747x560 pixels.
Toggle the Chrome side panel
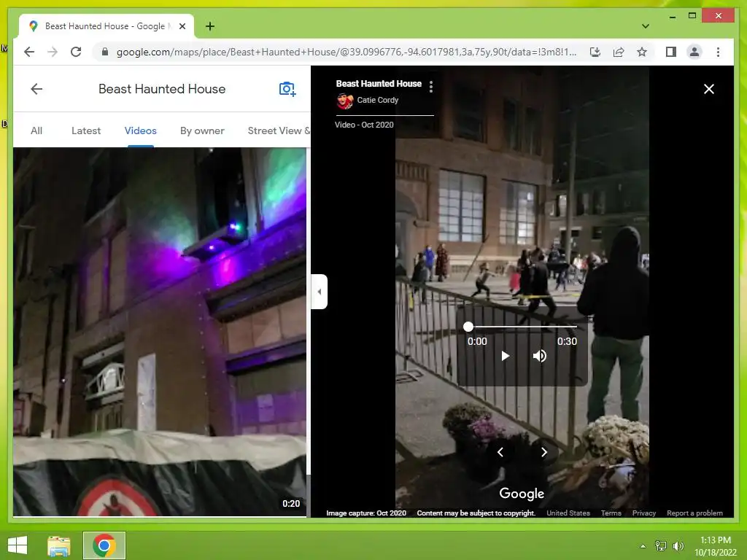point(671,52)
